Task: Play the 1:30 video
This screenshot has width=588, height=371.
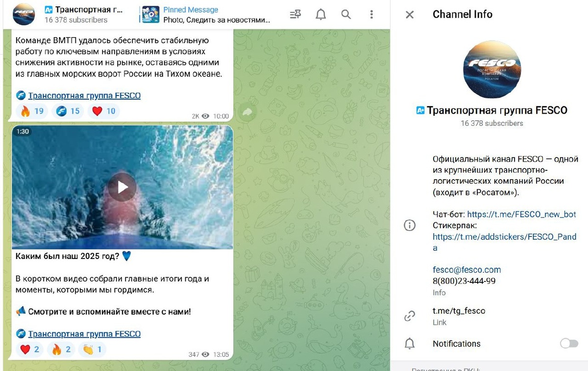Action: (122, 187)
